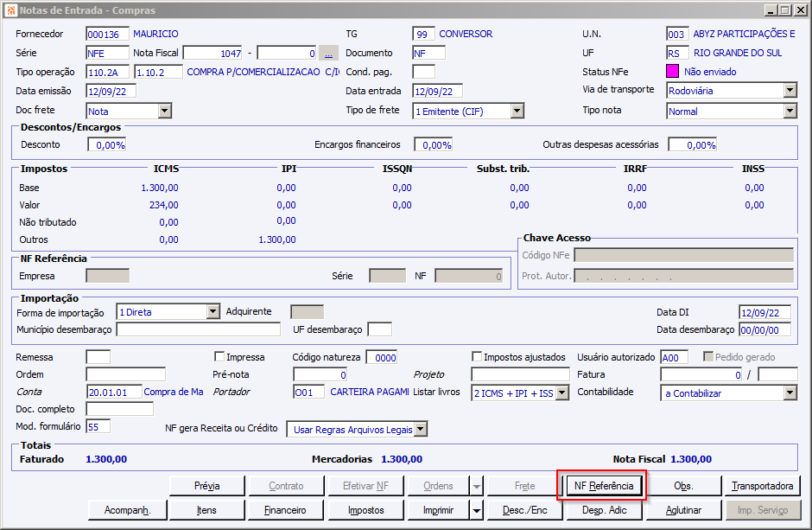
Task: Select the Tipo nota dropdown
Action: tap(731, 111)
